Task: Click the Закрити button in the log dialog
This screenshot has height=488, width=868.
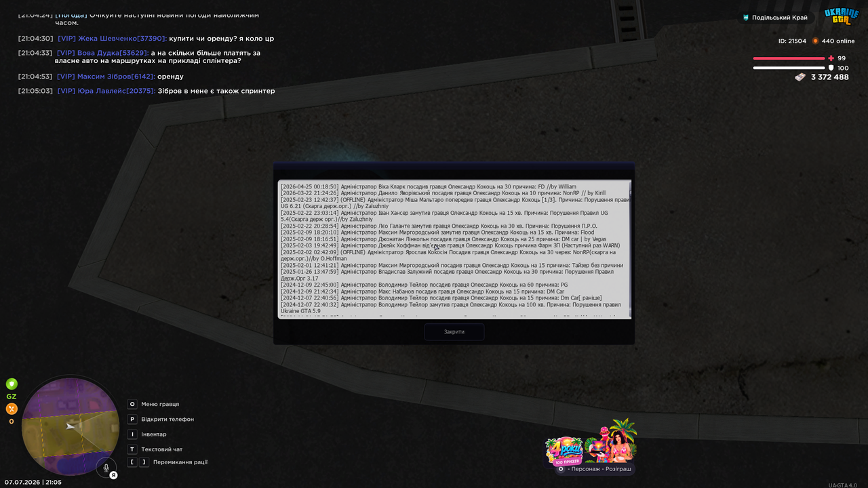Action: (x=454, y=332)
